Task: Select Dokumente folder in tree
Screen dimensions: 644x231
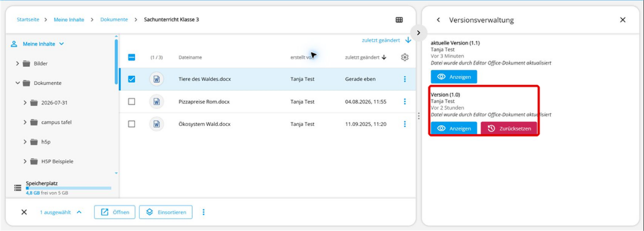Action: [x=48, y=83]
